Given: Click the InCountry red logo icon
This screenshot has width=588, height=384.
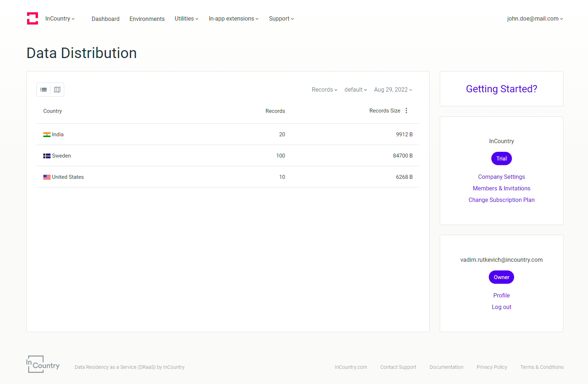Looking at the screenshot, I should point(32,18).
